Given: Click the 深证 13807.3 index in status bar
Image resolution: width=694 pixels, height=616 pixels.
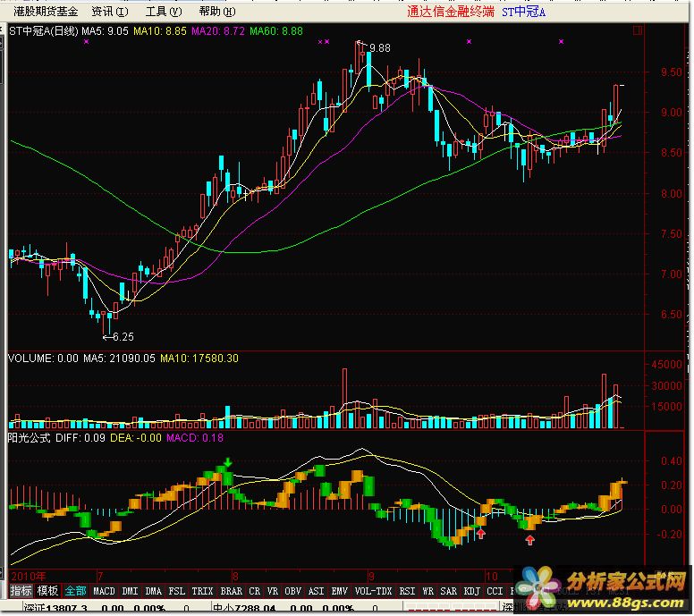Looking at the screenshot, I should click(x=55, y=609).
